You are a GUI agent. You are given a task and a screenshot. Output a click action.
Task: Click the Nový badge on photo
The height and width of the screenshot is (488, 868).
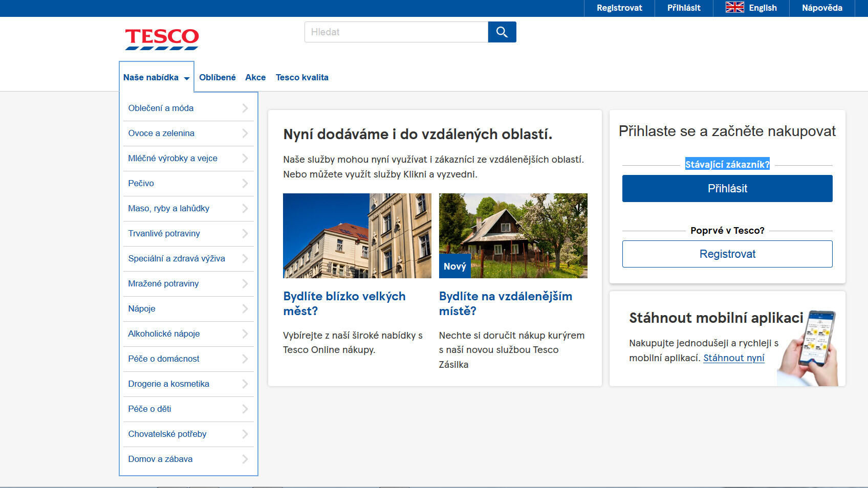pyautogui.click(x=455, y=266)
